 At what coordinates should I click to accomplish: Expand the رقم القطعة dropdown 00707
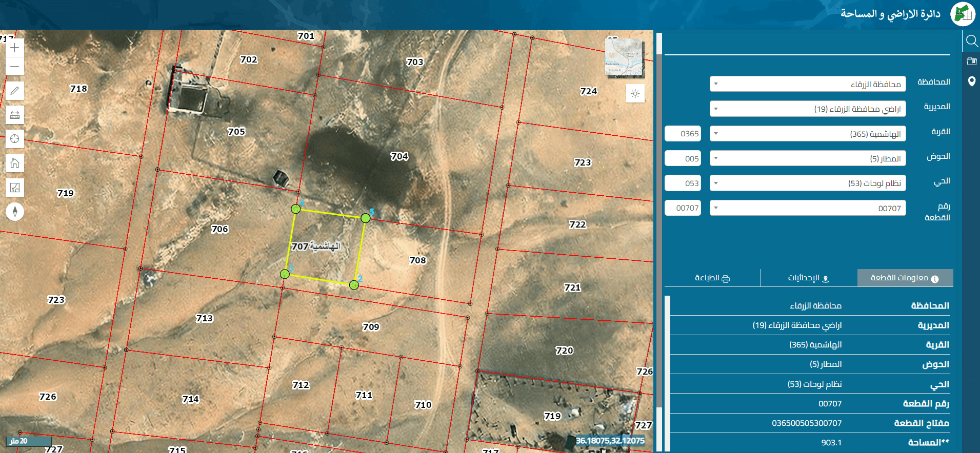pos(808,208)
